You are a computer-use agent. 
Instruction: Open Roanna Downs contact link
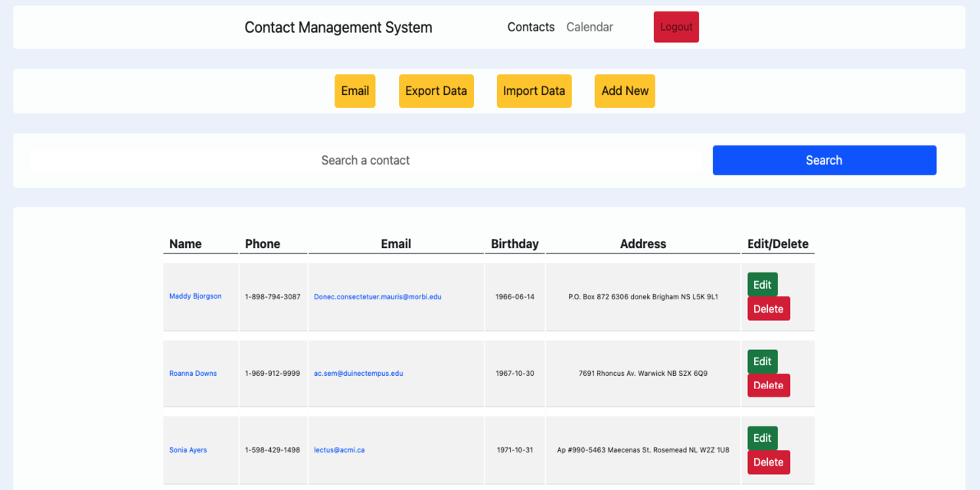point(193,374)
